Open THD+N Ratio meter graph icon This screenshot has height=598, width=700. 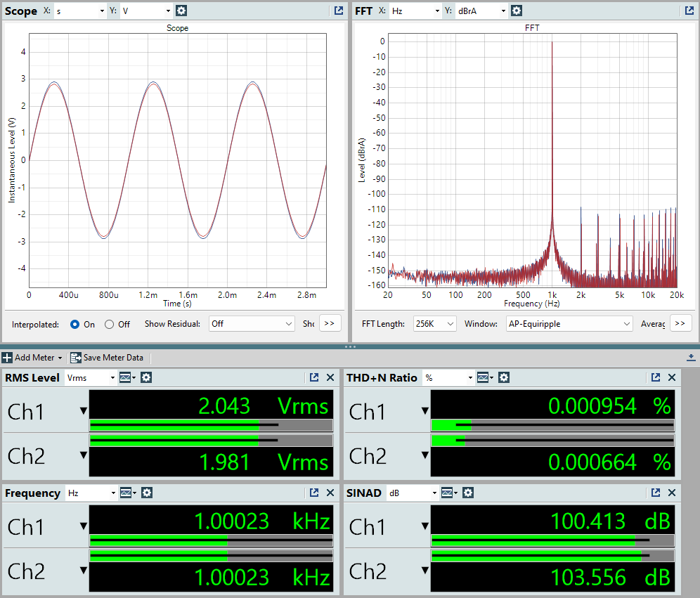[483, 377]
